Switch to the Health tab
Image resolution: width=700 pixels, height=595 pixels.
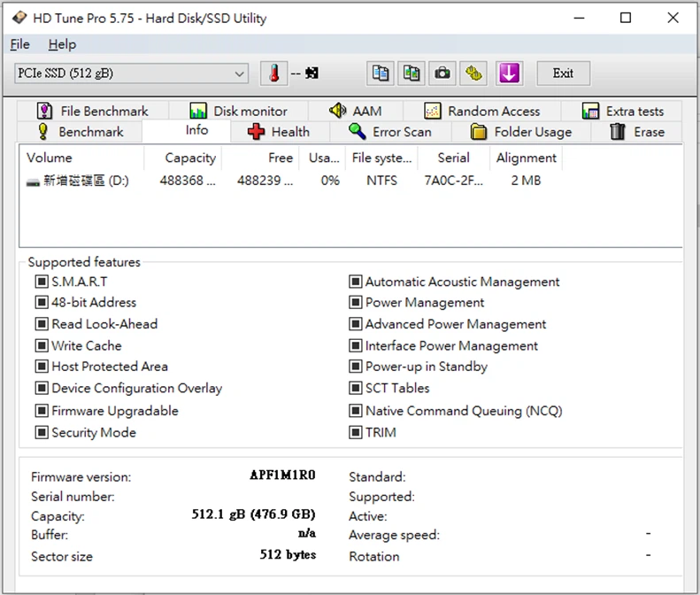280,132
